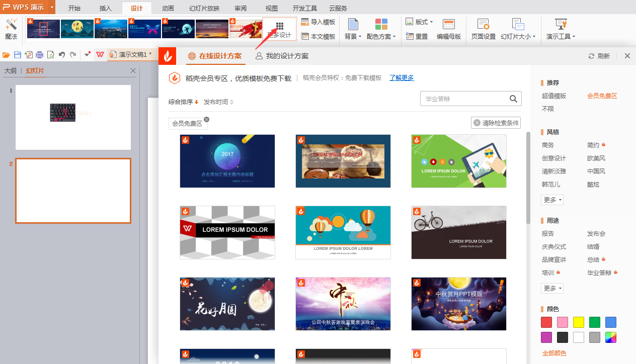Click the template list vertical scrollbar
The width and height of the screenshot is (636, 364).
point(528,178)
